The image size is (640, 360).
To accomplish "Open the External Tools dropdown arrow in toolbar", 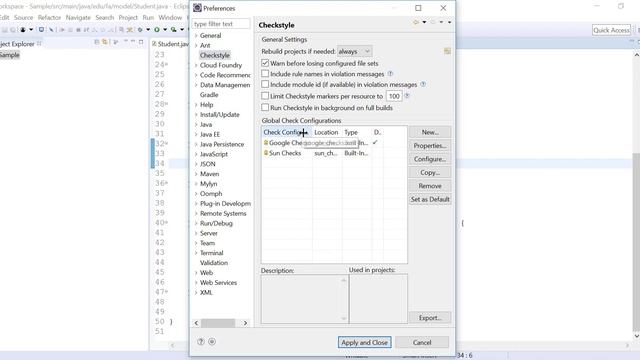I will pos(182,30).
